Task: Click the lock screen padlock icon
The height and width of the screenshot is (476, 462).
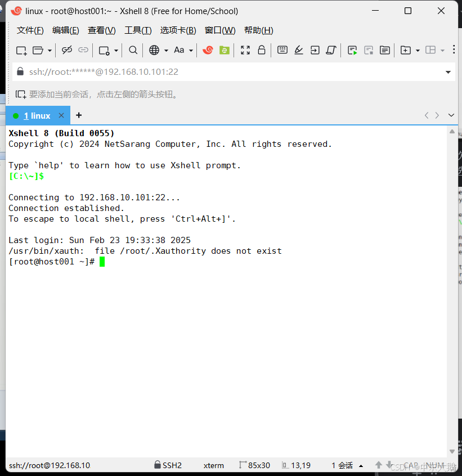Action: [x=262, y=50]
